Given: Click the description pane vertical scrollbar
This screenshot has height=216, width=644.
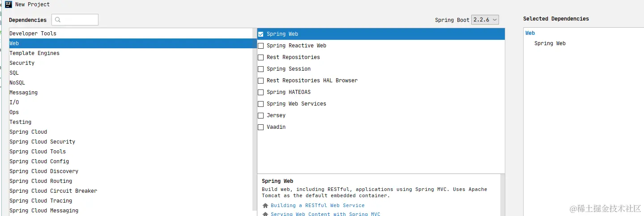Looking at the screenshot, I should click(x=503, y=195).
